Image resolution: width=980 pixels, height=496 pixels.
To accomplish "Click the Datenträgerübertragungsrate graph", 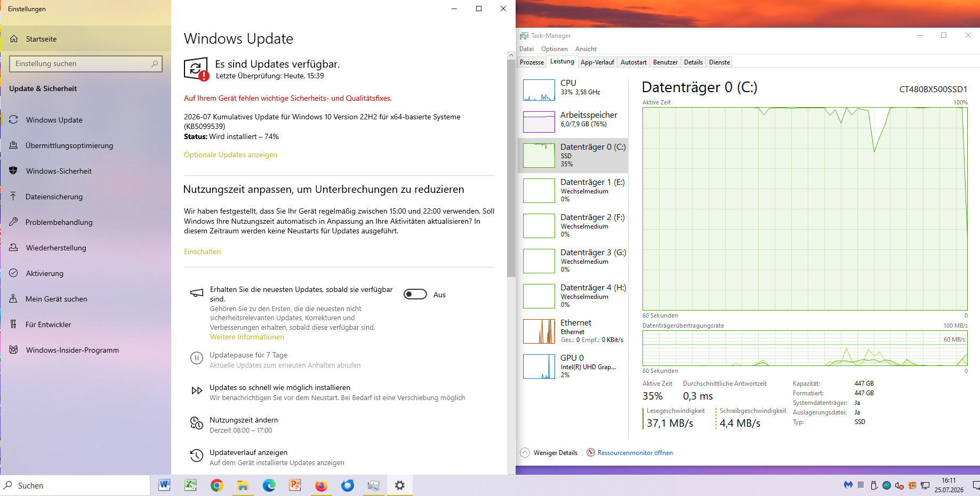I will pyautogui.click(x=805, y=348).
